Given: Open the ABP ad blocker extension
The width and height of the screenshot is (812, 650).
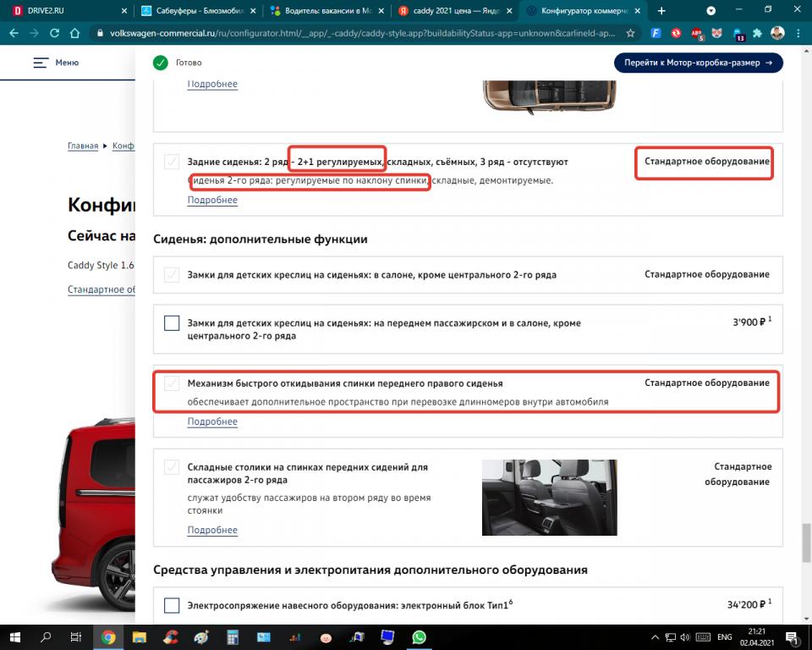Looking at the screenshot, I should [x=696, y=34].
